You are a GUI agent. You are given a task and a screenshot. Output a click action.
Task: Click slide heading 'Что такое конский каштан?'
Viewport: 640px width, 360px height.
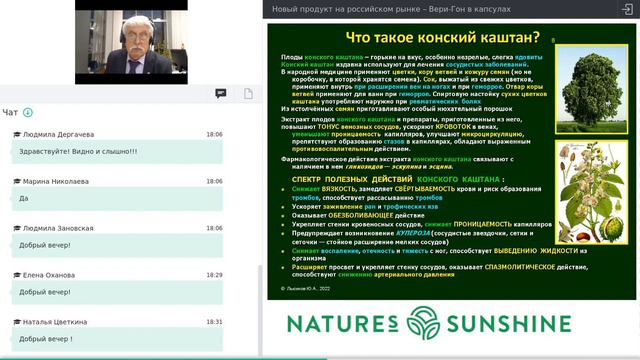coord(443,37)
